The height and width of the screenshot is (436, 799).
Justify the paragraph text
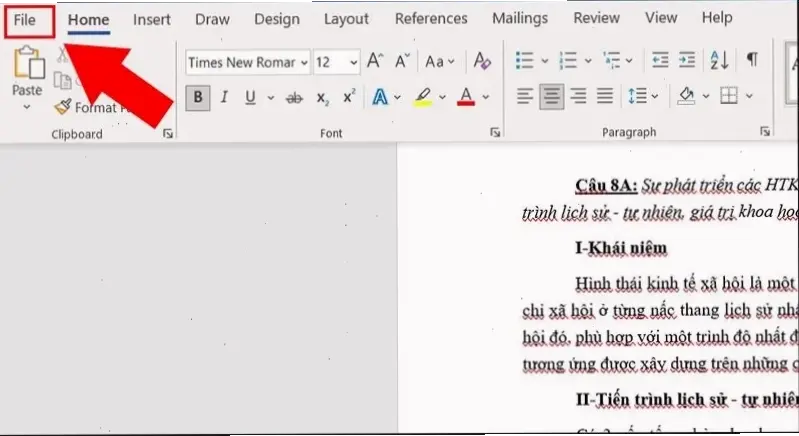pos(605,96)
